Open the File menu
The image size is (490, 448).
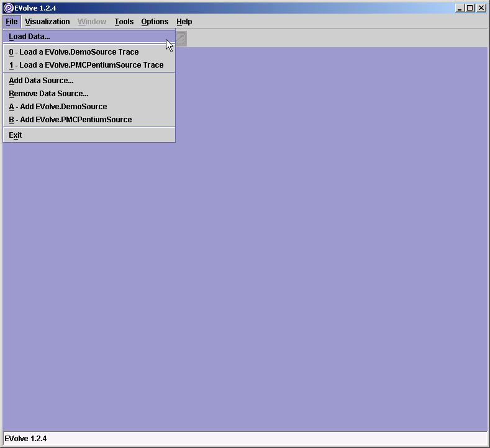point(12,22)
